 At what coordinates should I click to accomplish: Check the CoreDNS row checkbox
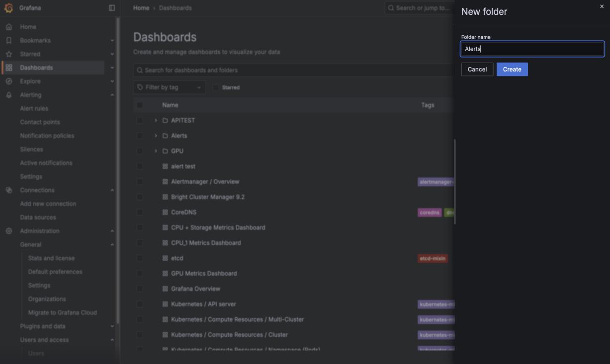140,212
